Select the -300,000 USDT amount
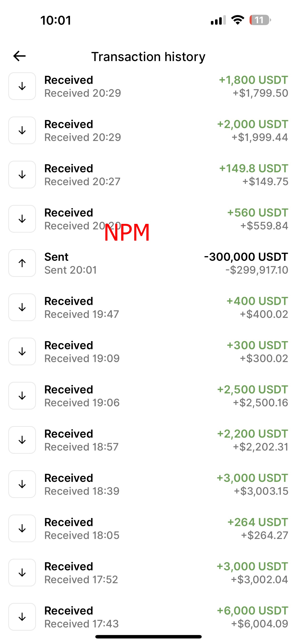 click(x=246, y=257)
